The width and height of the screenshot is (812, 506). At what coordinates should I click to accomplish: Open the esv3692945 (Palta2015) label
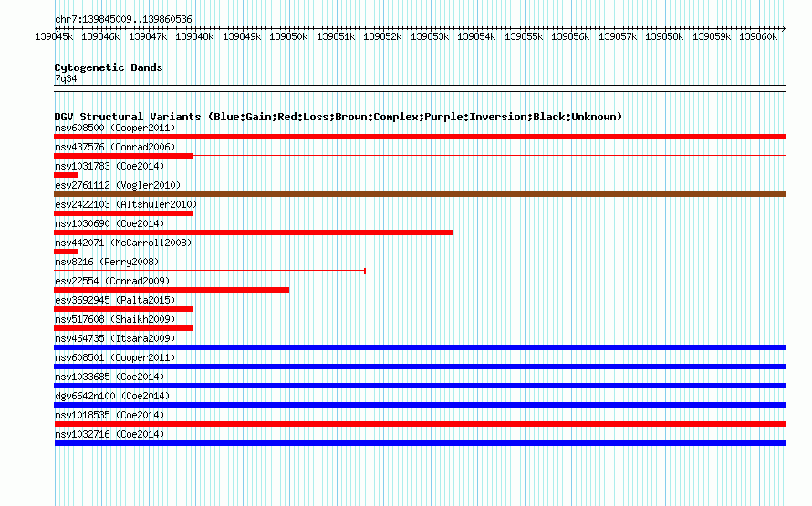[x=115, y=300]
